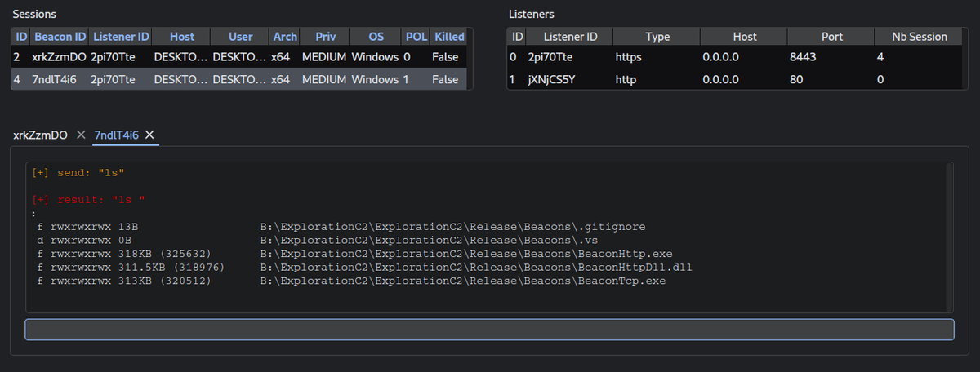
Task: Click the BeaconTcp.exe output line
Action: pyautogui.click(x=352, y=281)
